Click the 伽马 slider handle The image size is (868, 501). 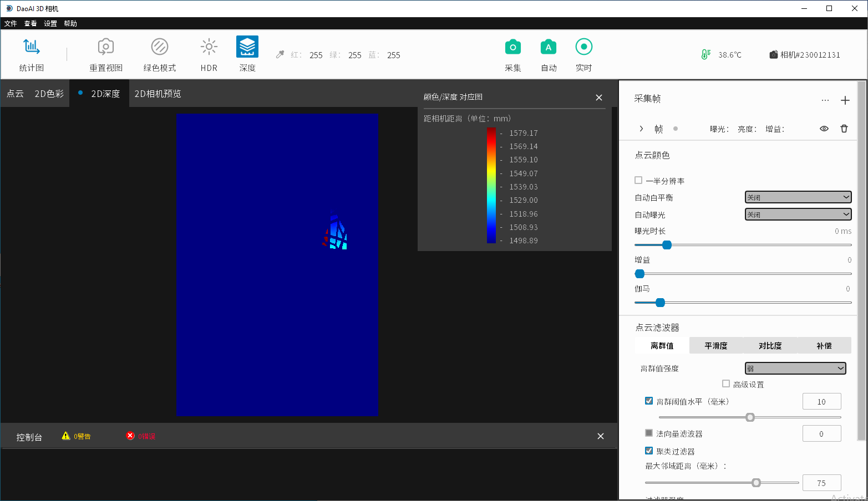(660, 303)
